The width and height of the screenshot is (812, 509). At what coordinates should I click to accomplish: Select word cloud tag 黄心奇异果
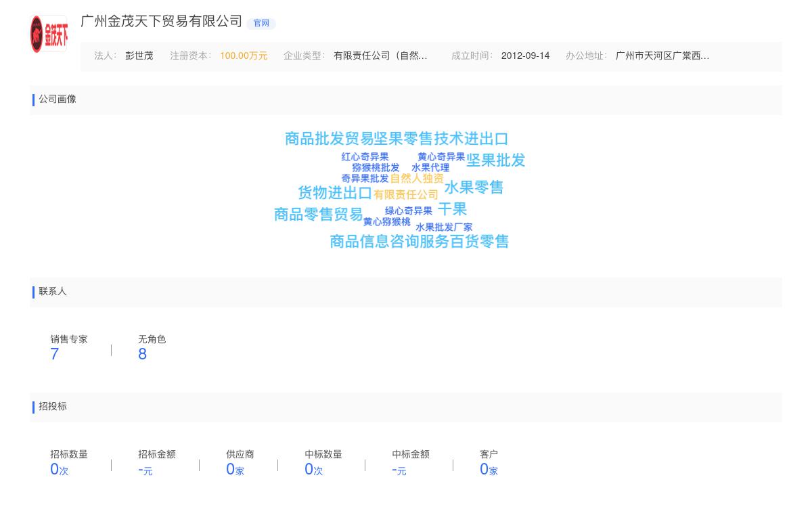point(441,157)
